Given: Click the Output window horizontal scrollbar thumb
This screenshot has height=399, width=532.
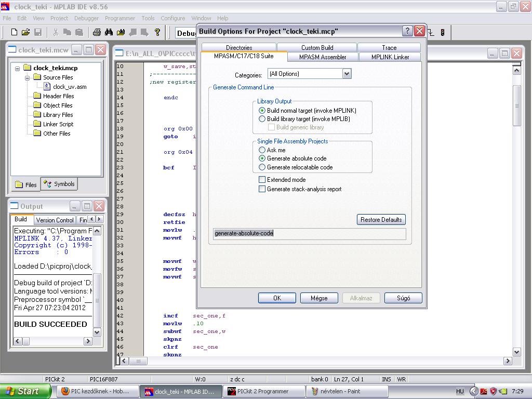Looking at the screenshot, I should (x=26, y=341).
